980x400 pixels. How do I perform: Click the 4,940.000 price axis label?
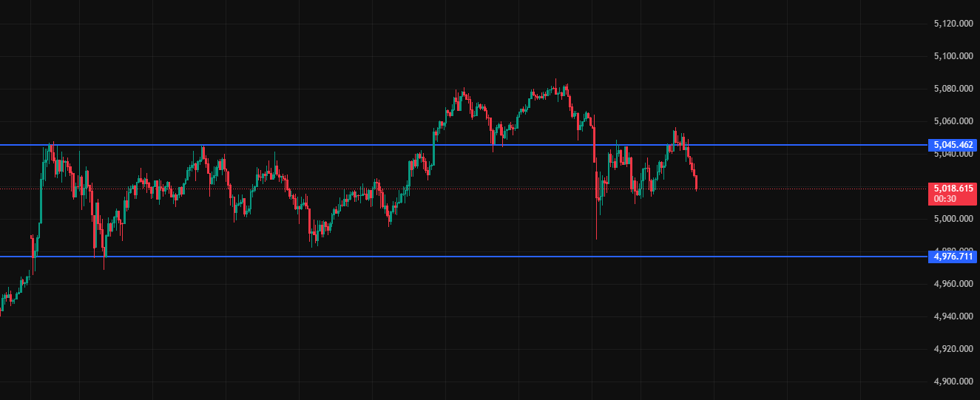(953, 316)
